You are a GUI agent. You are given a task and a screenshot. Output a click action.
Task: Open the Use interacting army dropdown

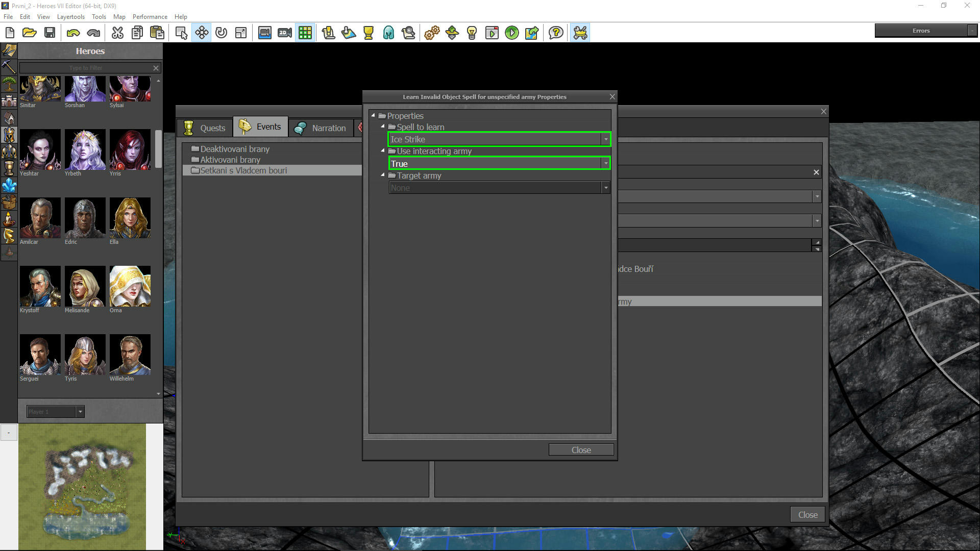coord(605,163)
